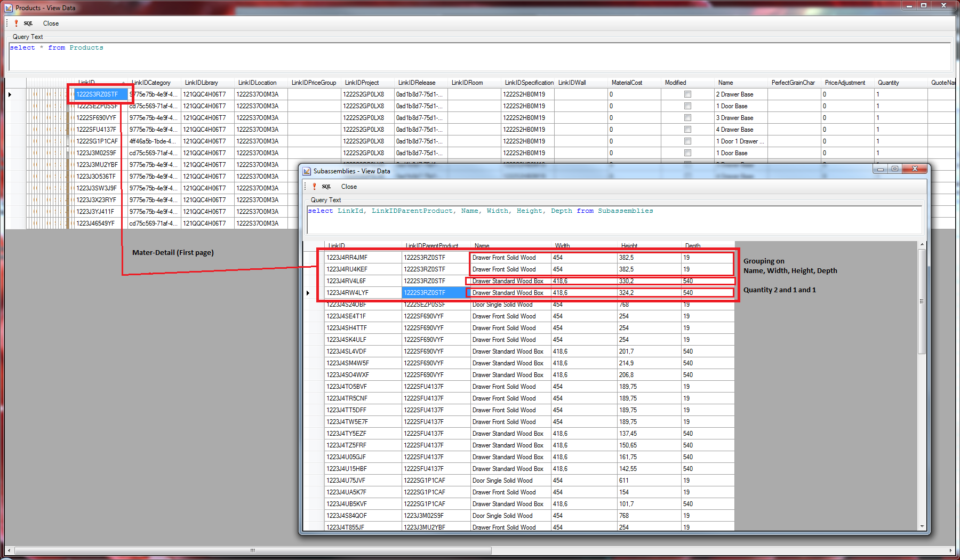Screen dimensions: 960x560
Task: Run query via exclamation icon in Subassemblies window
Action: pyautogui.click(x=314, y=186)
